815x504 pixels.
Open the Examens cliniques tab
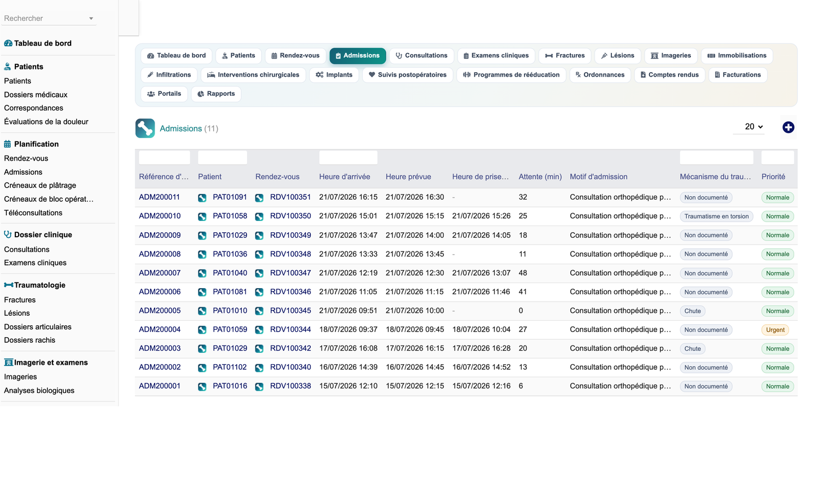tap(496, 56)
